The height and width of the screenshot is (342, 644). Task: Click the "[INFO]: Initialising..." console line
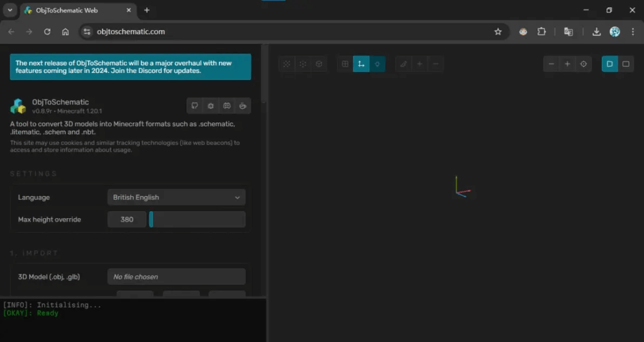pyautogui.click(x=52, y=305)
